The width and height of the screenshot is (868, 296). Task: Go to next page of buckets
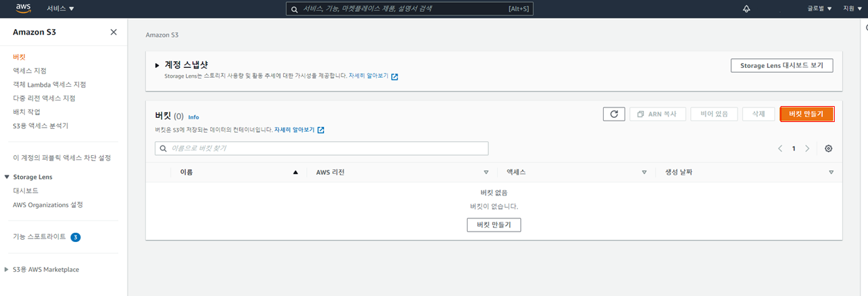pos(807,148)
